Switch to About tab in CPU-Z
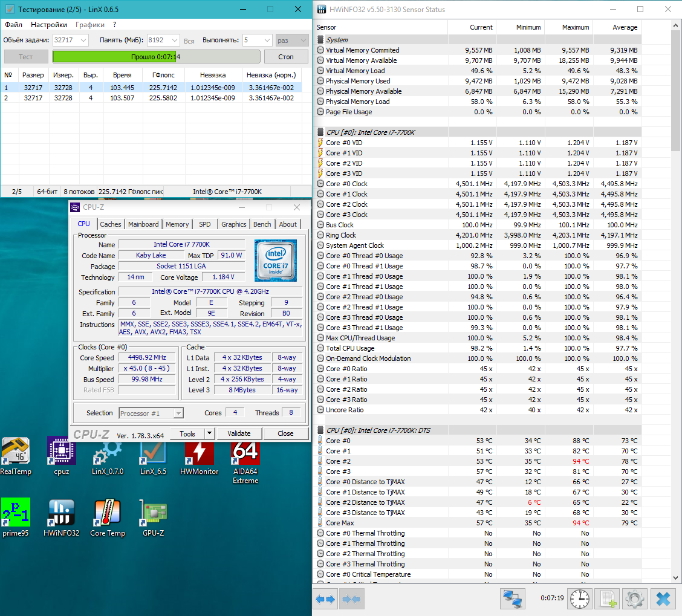This screenshot has height=616, width=682. 288,224
